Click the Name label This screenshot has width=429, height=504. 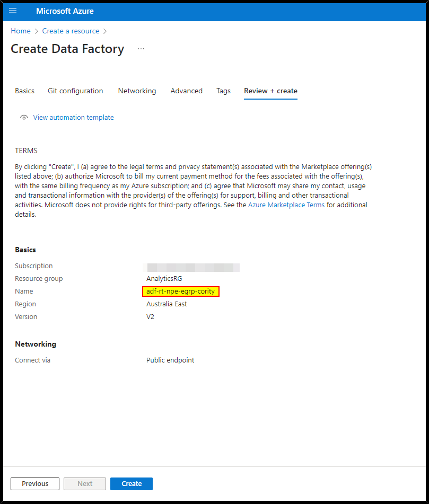[24, 291]
